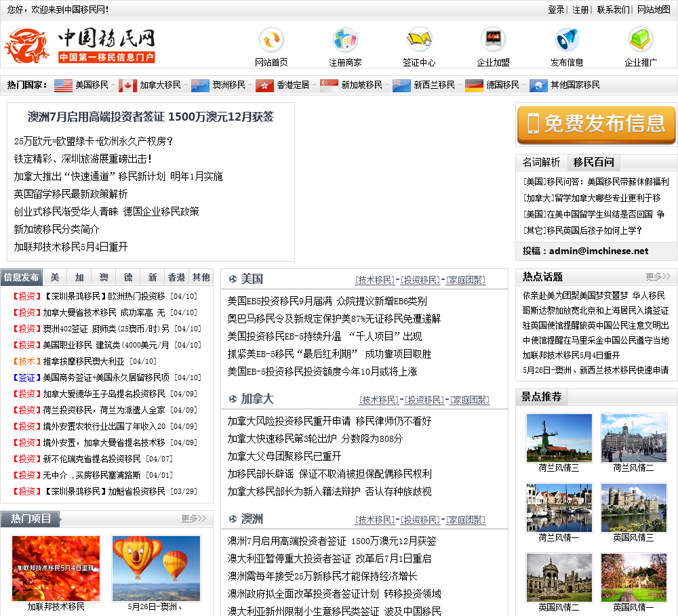Open hot topic 加联邦技术移民5月4日重开
Screen dimensions: 678x616
click(x=571, y=355)
